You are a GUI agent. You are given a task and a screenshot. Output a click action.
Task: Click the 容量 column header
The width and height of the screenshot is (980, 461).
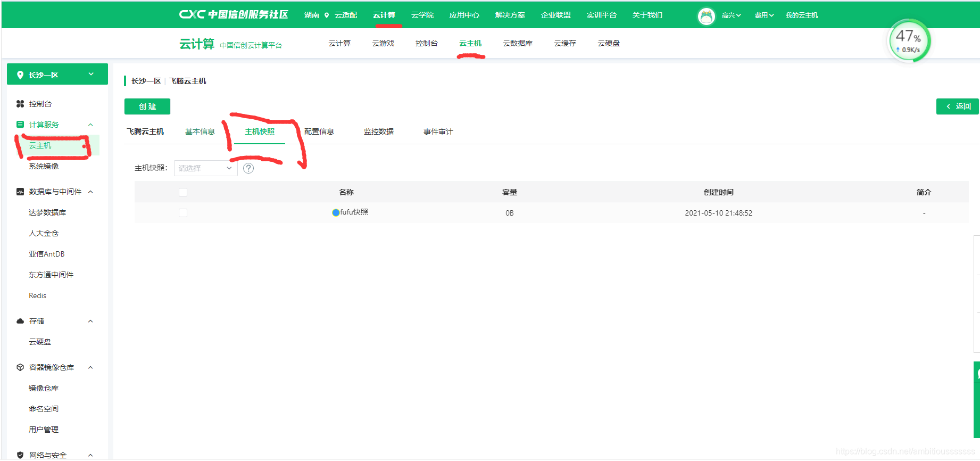click(510, 192)
